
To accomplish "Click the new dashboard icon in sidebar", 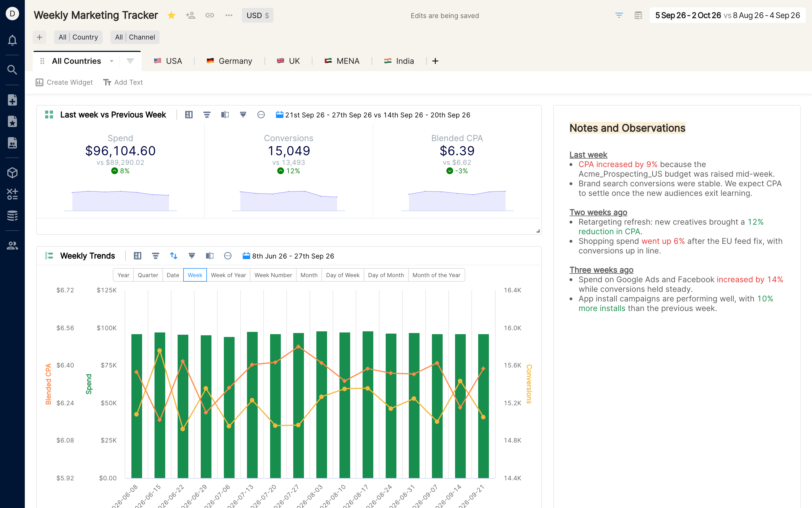I will (12, 100).
